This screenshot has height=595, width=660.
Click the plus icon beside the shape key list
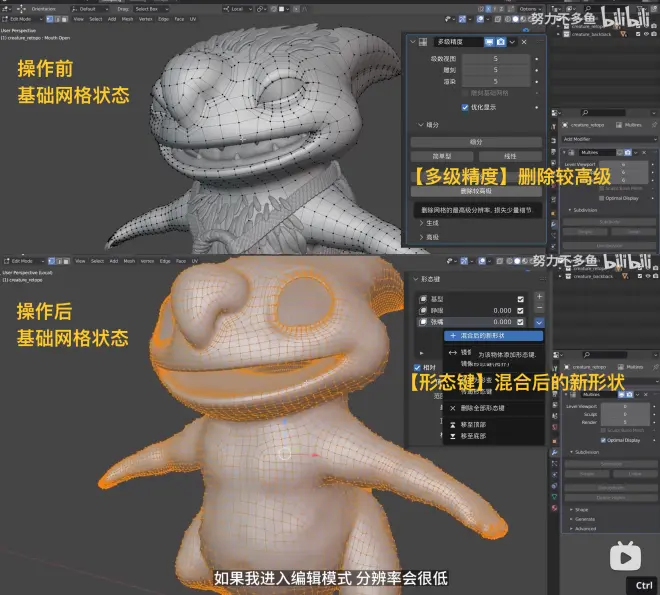[539, 296]
